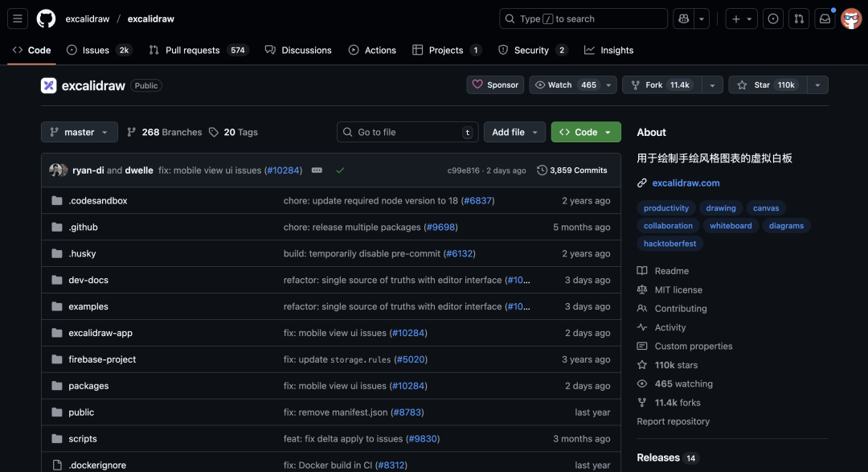
Task: Expand the green Code dropdown
Action: click(x=585, y=132)
